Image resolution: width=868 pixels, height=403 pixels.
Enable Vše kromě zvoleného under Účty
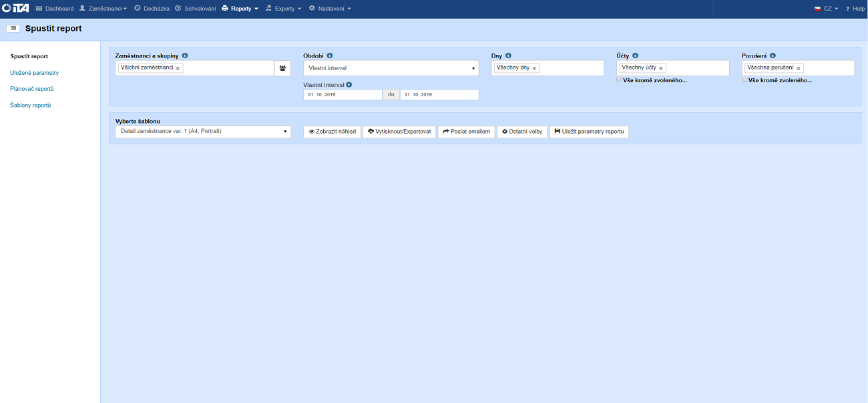pyautogui.click(x=619, y=80)
